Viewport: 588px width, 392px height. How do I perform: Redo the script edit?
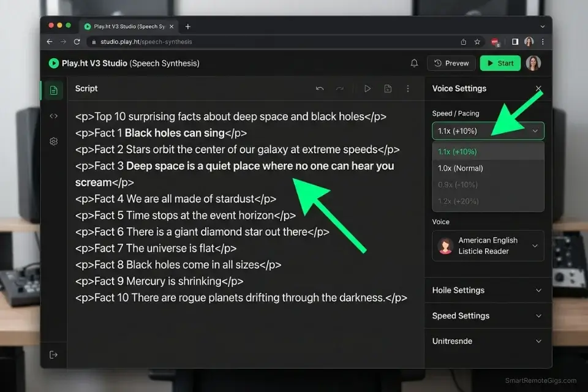(340, 89)
